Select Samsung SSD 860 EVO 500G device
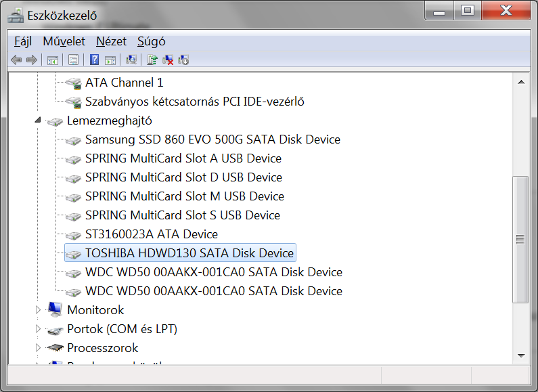The height and width of the screenshot is (392, 538). (x=212, y=139)
